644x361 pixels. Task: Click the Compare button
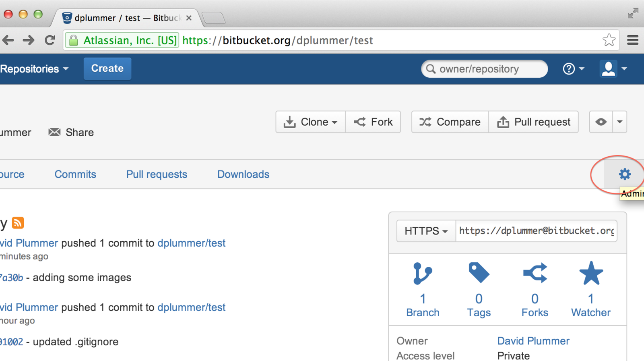(x=450, y=122)
